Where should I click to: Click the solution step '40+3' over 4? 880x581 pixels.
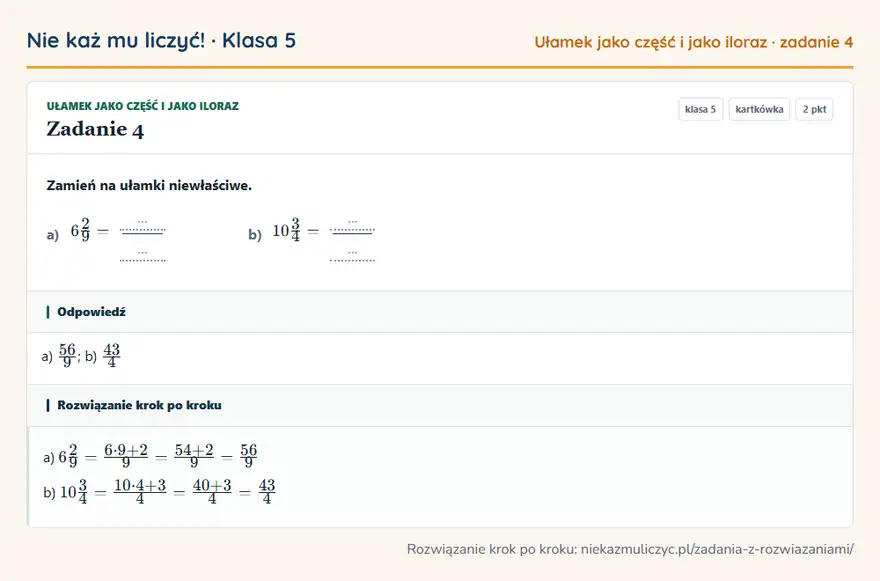(212, 491)
